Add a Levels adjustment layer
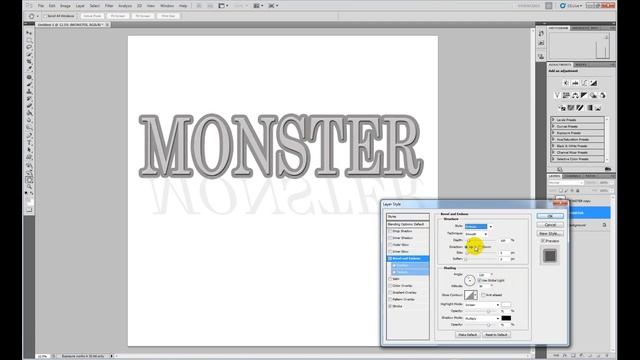 (x=575, y=83)
